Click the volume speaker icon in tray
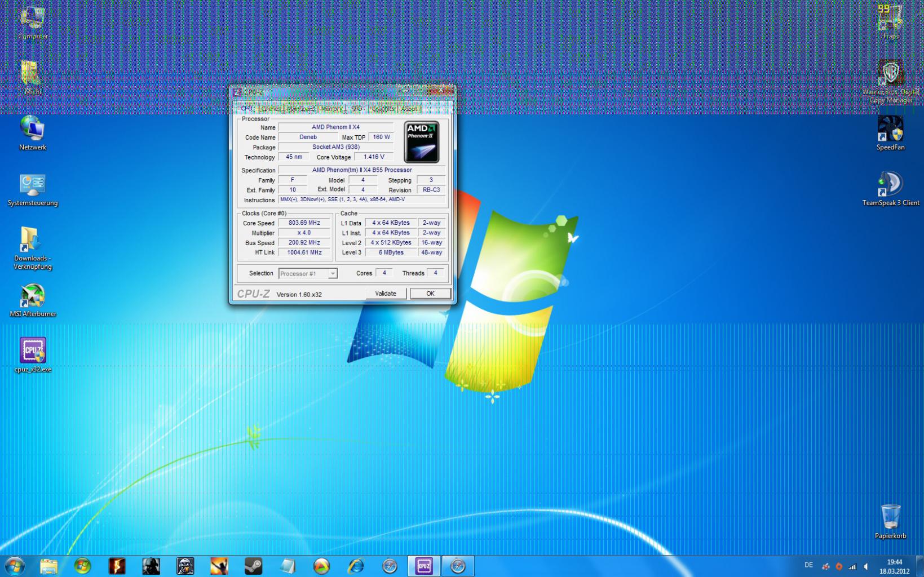This screenshot has height=577, width=924. coord(866,566)
